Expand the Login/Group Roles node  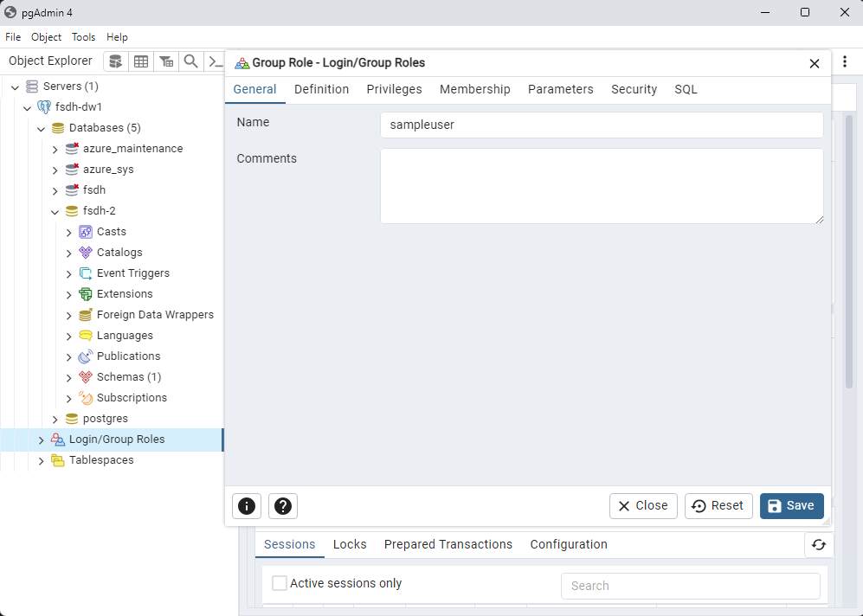[x=41, y=440]
